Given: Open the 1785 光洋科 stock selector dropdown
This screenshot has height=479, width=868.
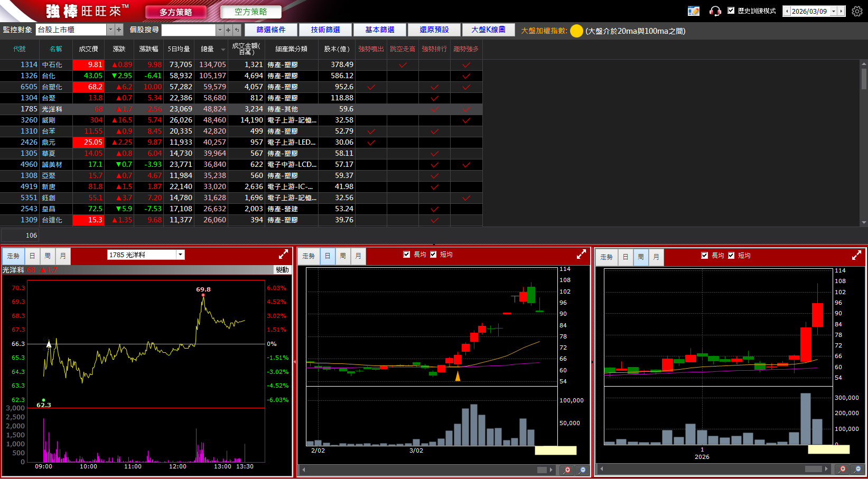Looking at the screenshot, I should click(x=180, y=255).
